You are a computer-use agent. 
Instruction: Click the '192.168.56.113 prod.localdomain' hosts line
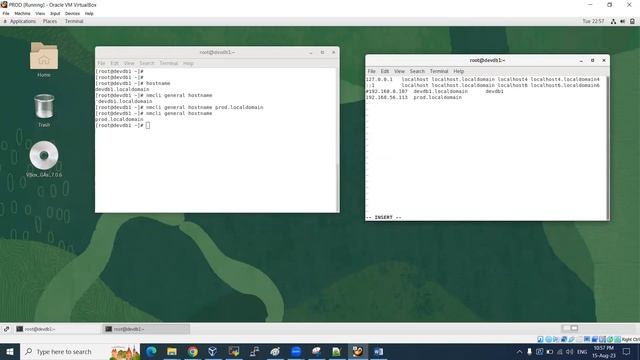pyautogui.click(x=414, y=98)
